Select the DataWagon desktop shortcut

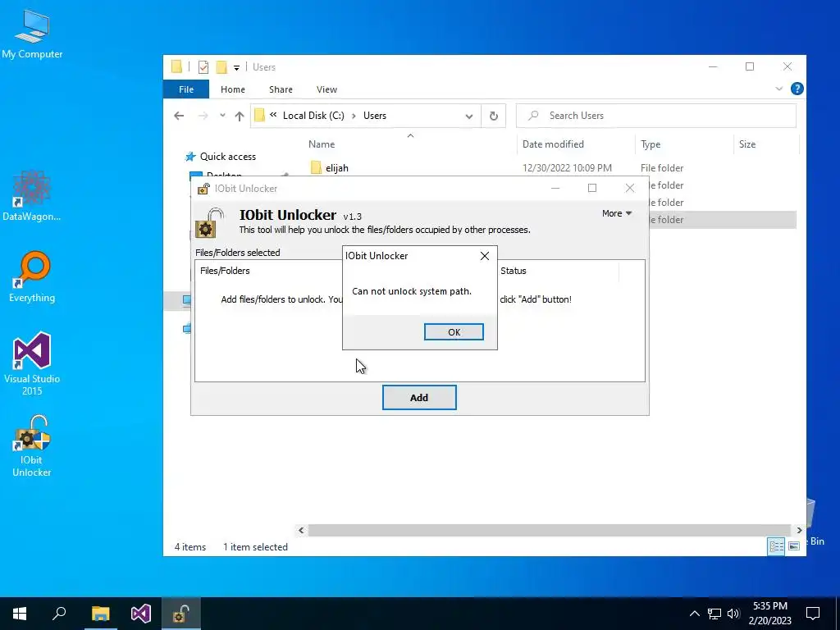(x=32, y=195)
